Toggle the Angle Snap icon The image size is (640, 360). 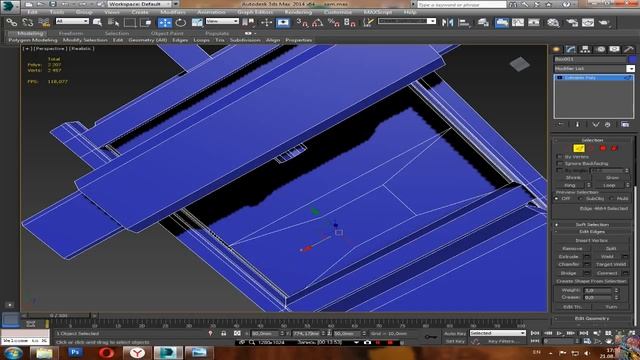tap(317, 22)
